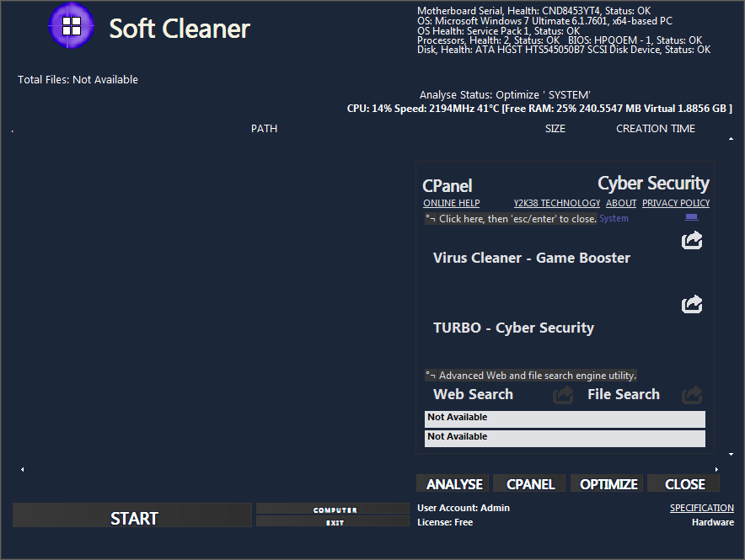The width and height of the screenshot is (745, 560).
Task: Click the "Soft Cleaner" title text
Action: tap(180, 29)
